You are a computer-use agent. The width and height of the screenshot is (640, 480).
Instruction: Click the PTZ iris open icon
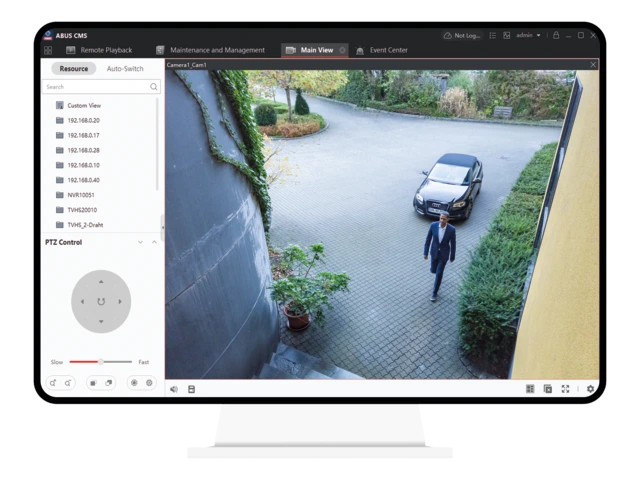click(134, 383)
